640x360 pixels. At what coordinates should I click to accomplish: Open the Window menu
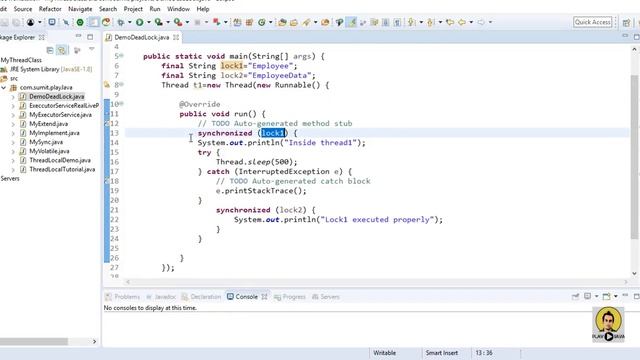[x=178, y=9]
